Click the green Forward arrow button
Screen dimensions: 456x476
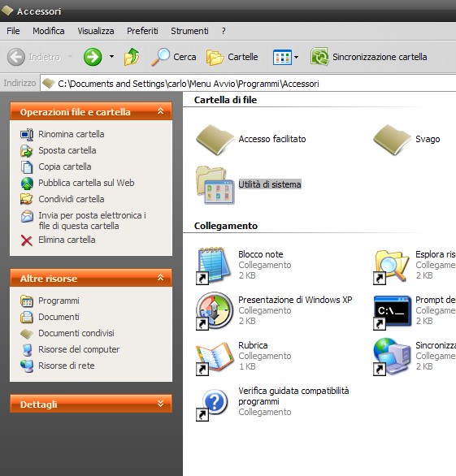93,57
